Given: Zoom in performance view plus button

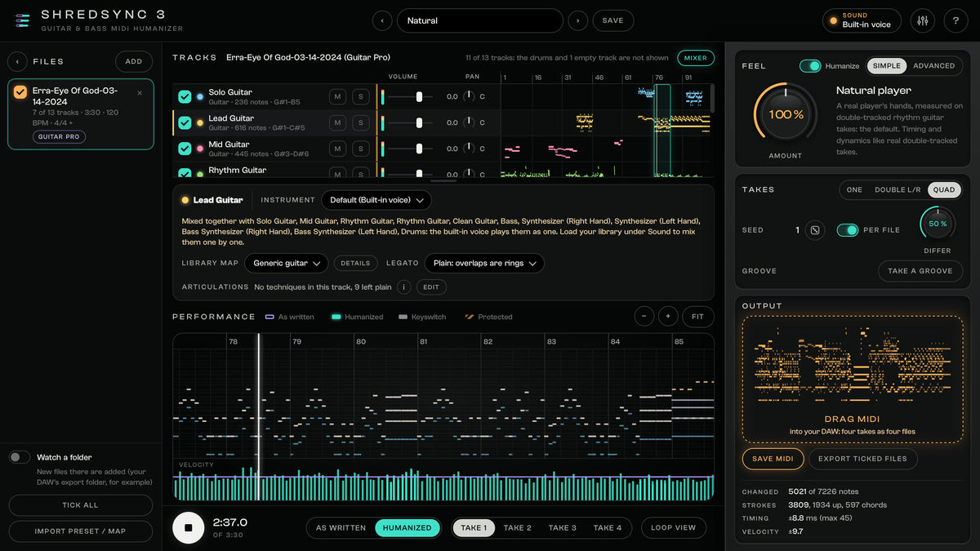Looking at the screenshot, I should pos(668,317).
